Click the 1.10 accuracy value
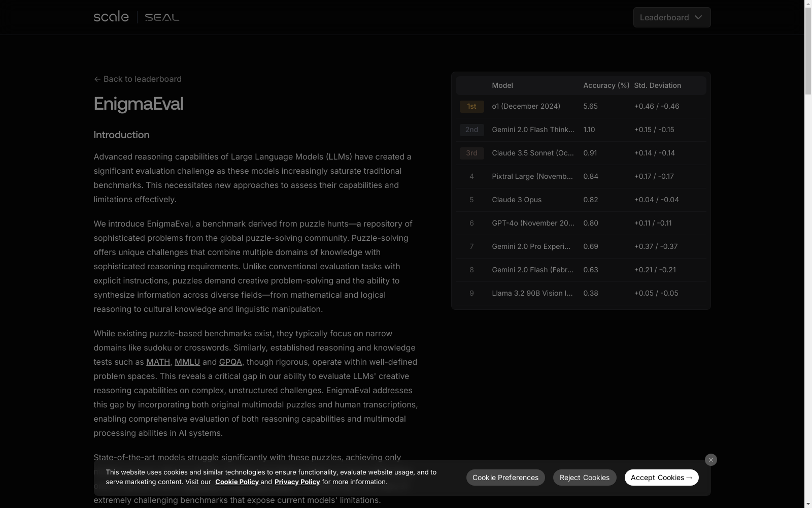Image resolution: width=812 pixels, height=508 pixels. coord(589,130)
